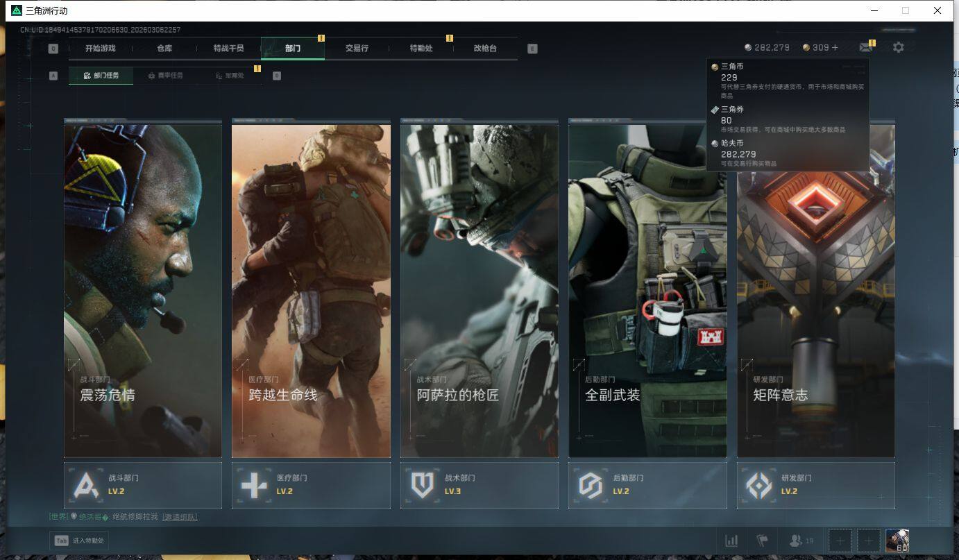Click the 后勤部门 hexagon emblem icon

(591, 485)
